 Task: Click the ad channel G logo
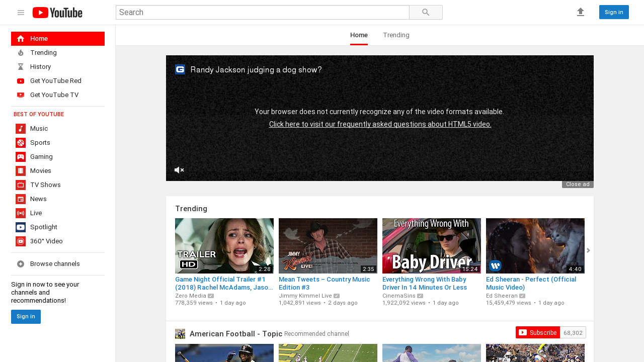pyautogui.click(x=180, y=69)
